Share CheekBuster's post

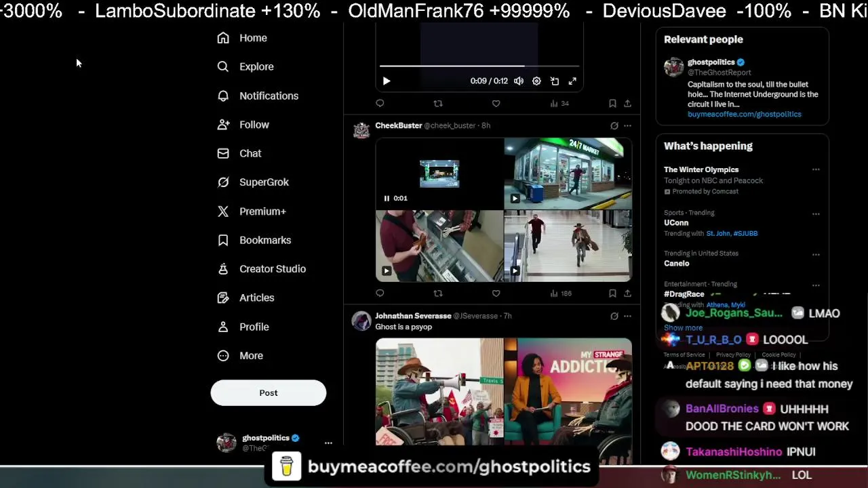[627, 293]
